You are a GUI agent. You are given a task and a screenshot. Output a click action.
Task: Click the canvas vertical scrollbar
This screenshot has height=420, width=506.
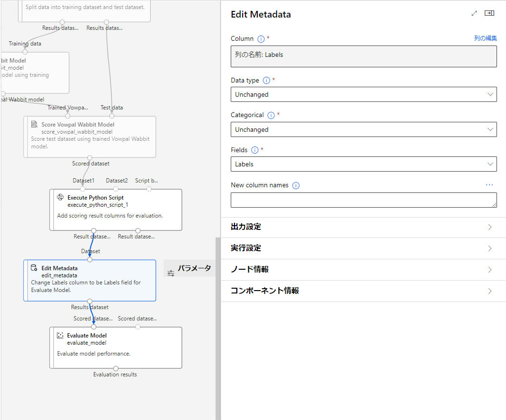218,329
